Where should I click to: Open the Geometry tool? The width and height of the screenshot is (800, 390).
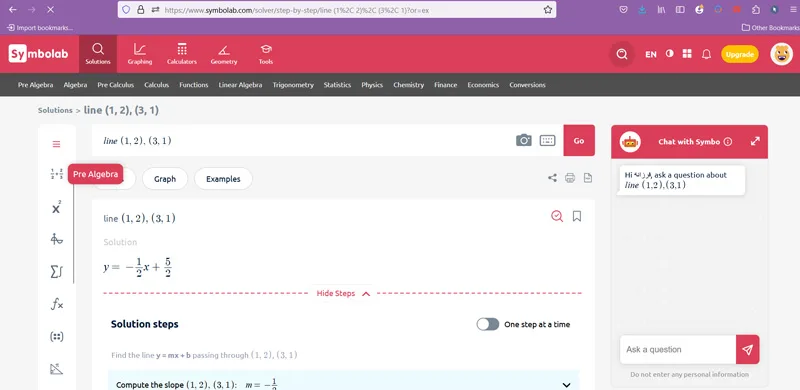pos(224,54)
